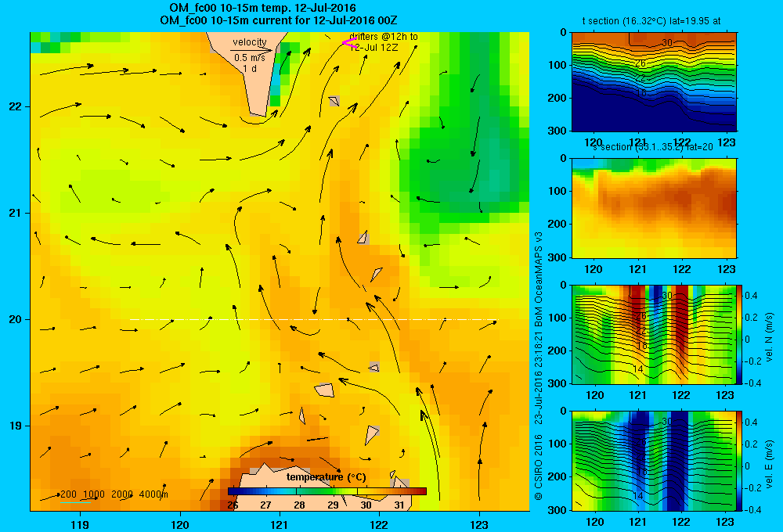
Task: Click the '26' contour label in the temperature section
Action: coord(640,63)
